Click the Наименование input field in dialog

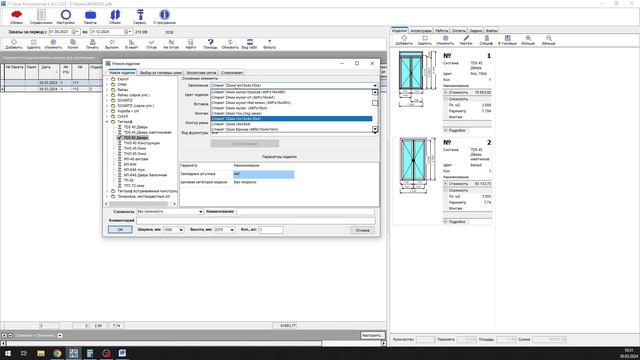(305, 212)
